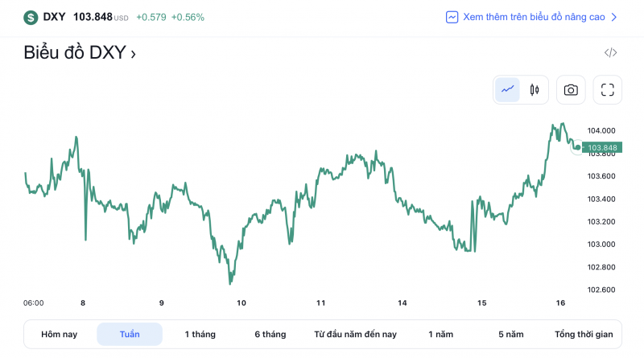This screenshot has width=644, height=358.
Task: Open the 'Biểu đồ DXY' heading link
Action: pos(79,53)
